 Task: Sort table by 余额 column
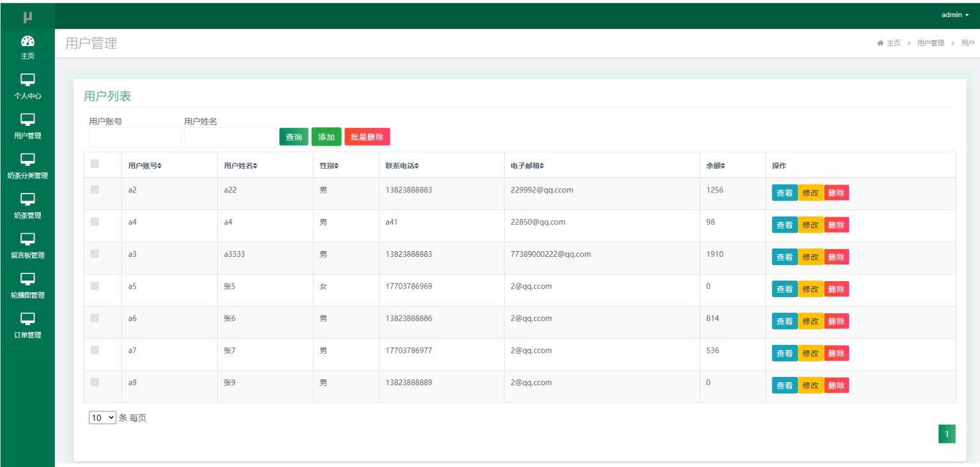click(x=716, y=166)
